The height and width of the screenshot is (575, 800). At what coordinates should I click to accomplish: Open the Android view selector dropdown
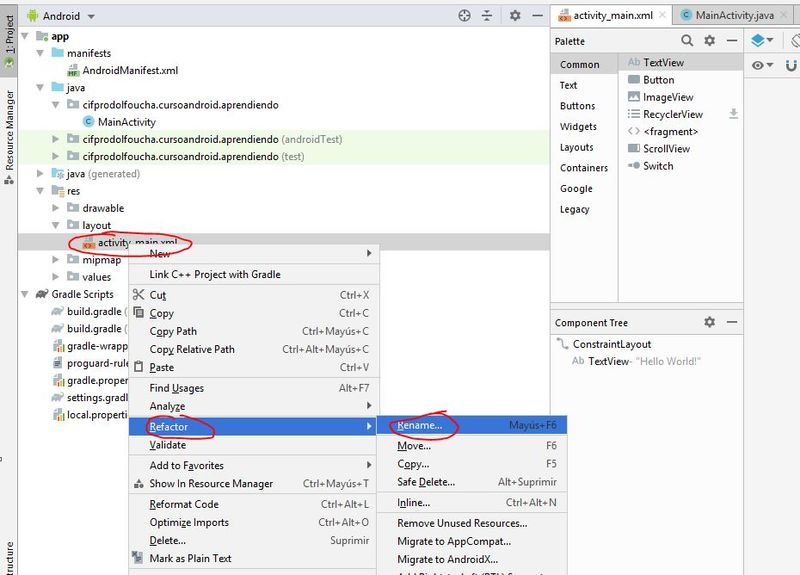(61, 16)
